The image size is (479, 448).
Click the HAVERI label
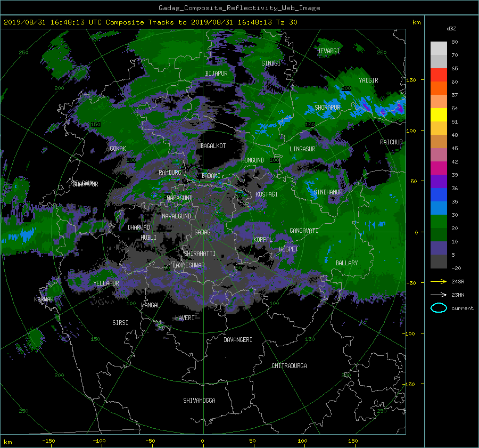[x=185, y=318]
